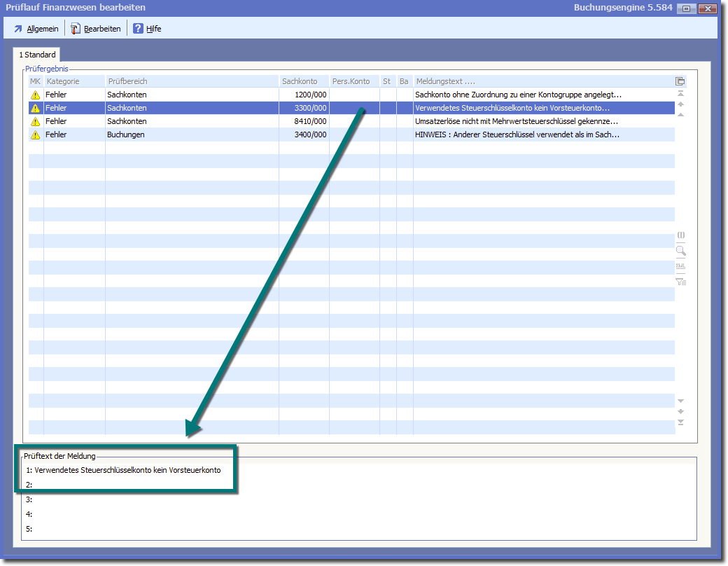Click the page-down arrow icon at bottom right
Screen dimensions: 728x566
pos(680,401)
